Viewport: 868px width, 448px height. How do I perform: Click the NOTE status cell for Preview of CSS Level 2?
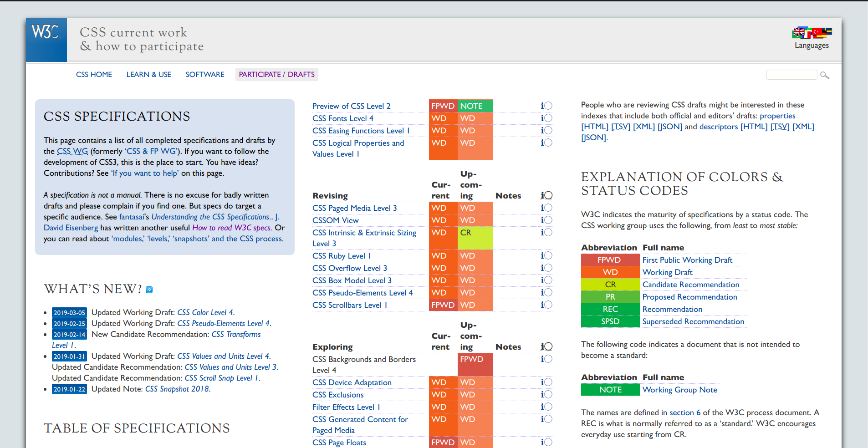[475, 106]
